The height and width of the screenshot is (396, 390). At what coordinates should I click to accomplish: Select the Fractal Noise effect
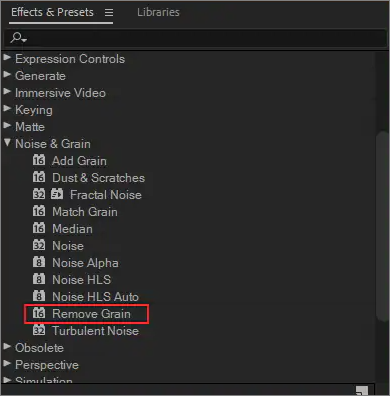click(106, 195)
